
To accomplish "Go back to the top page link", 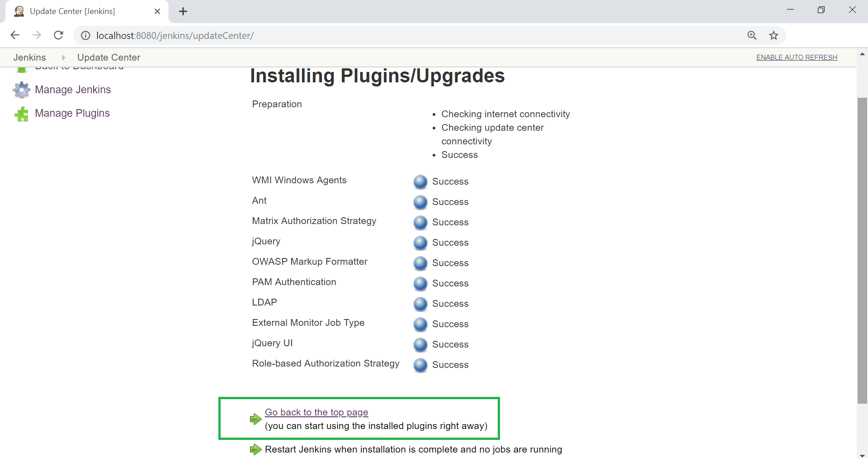I will click(316, 412).
